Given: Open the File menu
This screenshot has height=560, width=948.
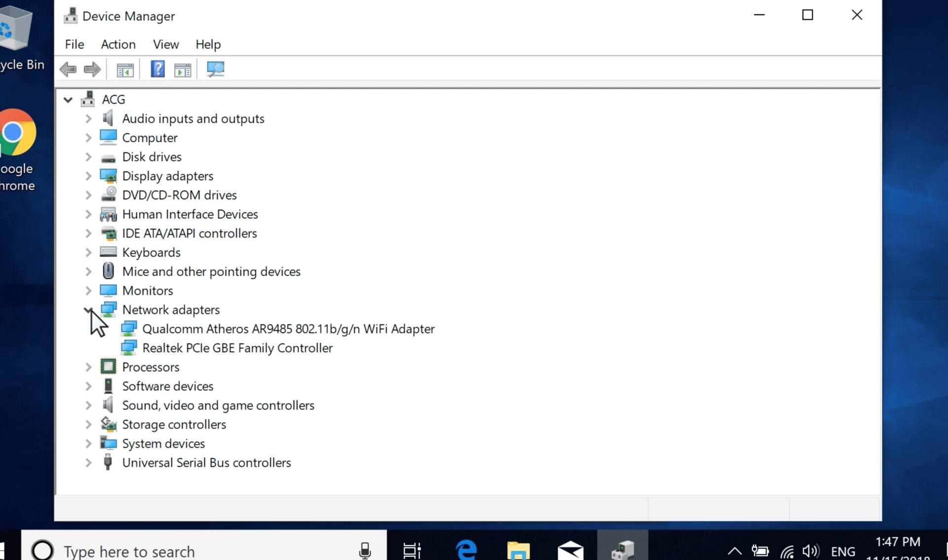Looking at the screenshot, I should click(x=74, y=44).
